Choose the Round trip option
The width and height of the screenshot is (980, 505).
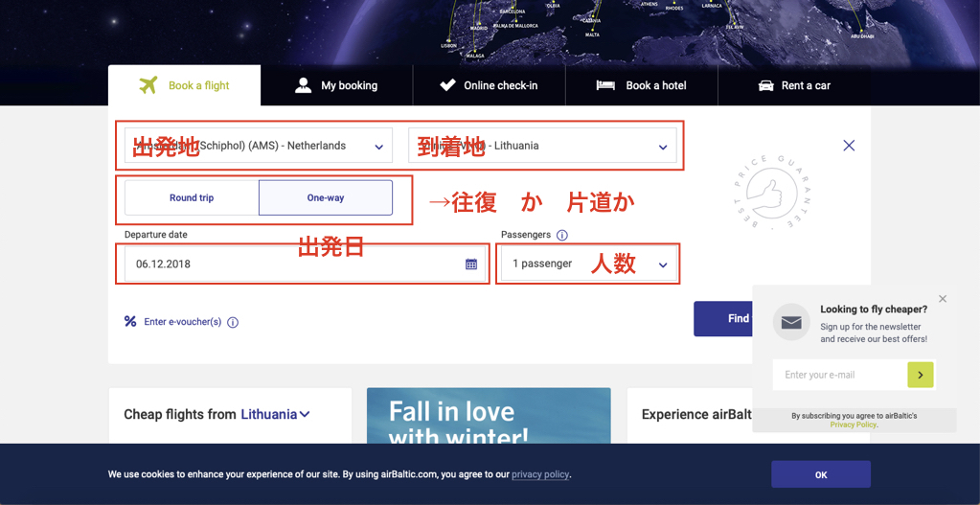click(x=192, y=198)
